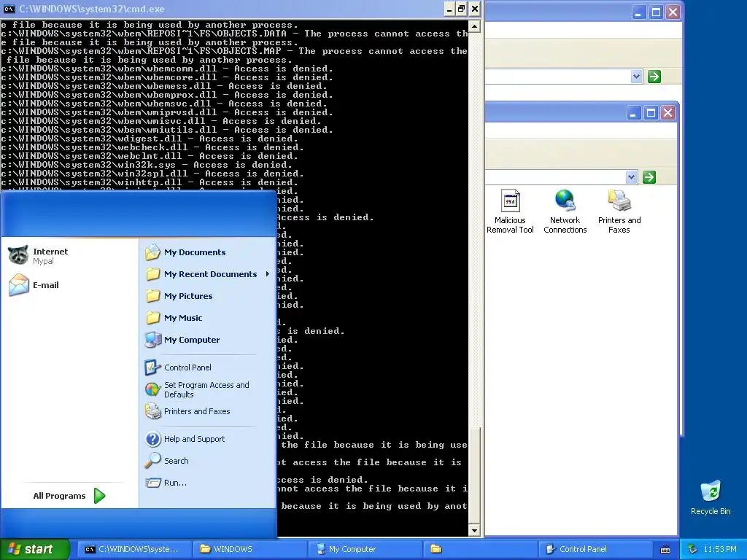747x560 pixels.
Task: Open Printers and Faxes icon in Control Panel window
Action: click(619, 211)
